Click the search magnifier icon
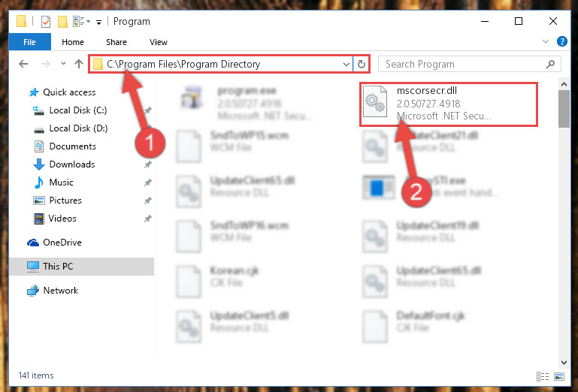578x392 pixels. 550,64
